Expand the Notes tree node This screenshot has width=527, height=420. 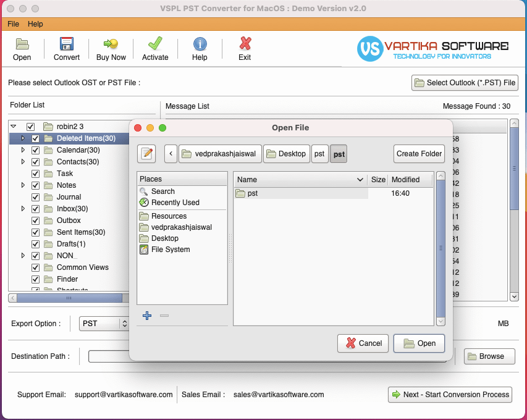pos(23,185)
